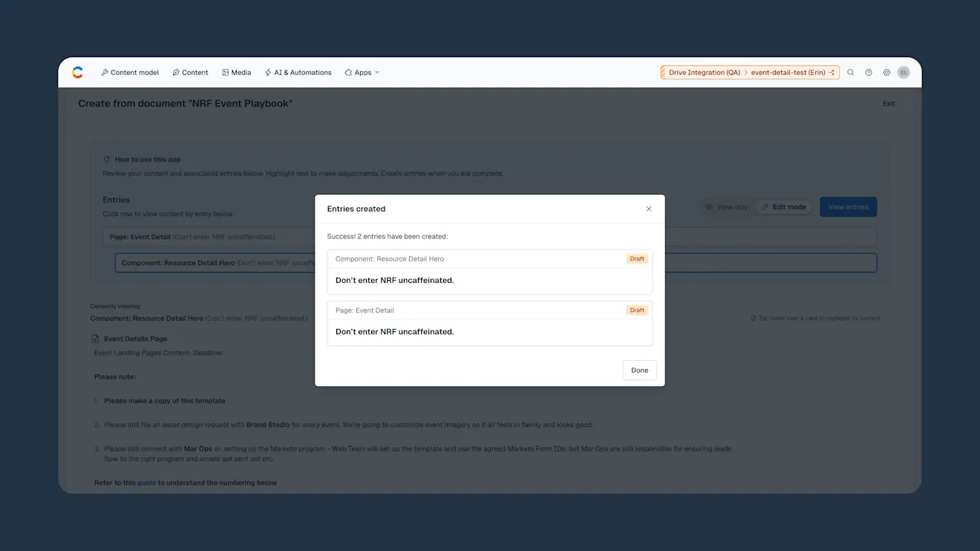Click the search magnifier icon

point(851,73)
